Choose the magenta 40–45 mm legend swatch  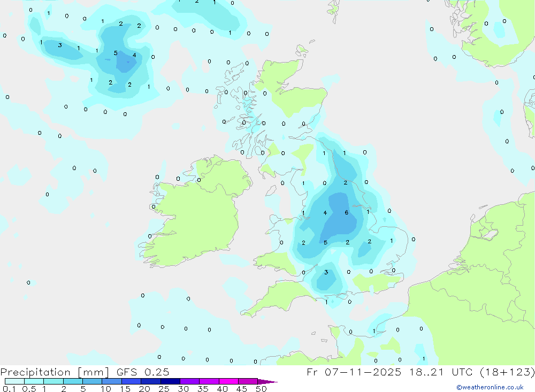[x=228, y=381]
